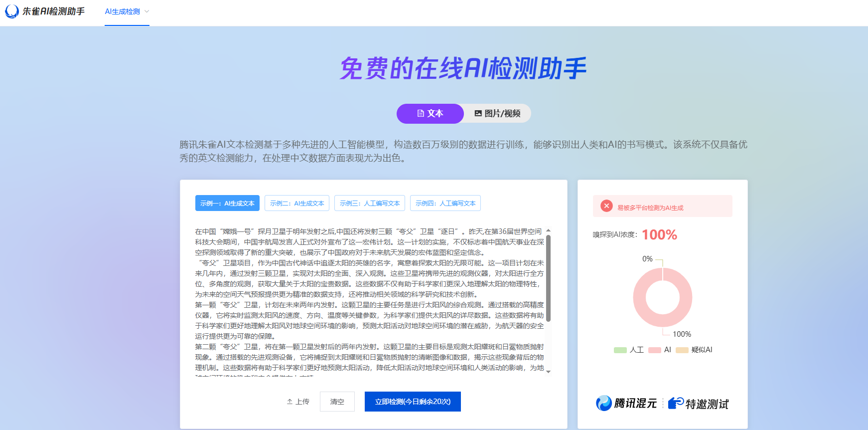Start detection with 立即检测 button

[413, 402]
